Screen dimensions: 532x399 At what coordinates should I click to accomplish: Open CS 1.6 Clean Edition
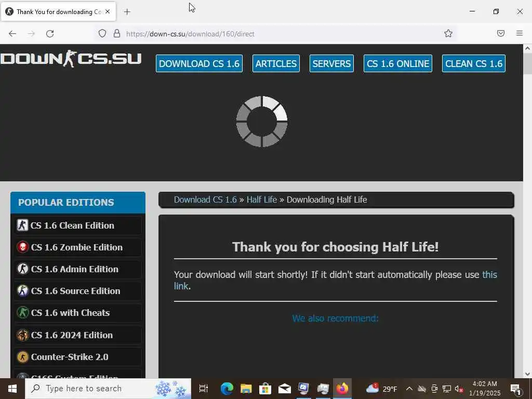(x=78, y=225)
